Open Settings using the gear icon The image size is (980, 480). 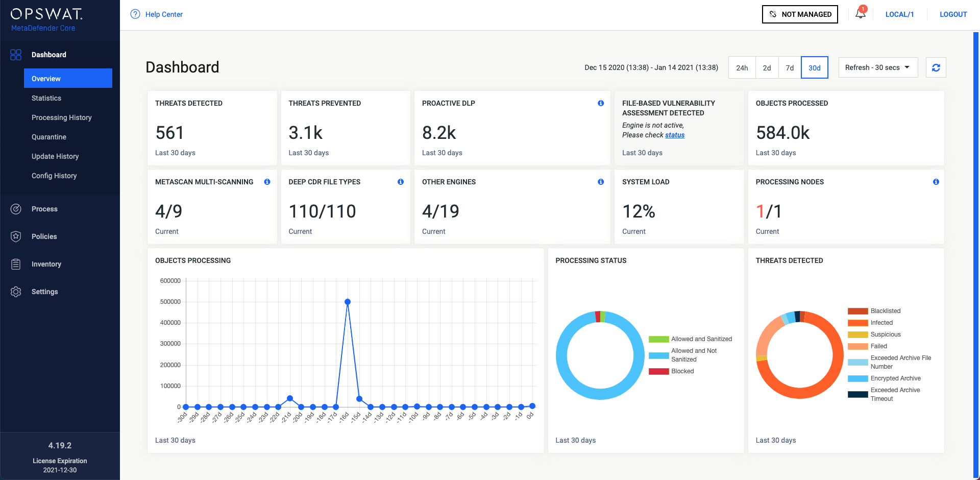pos(15,292)
